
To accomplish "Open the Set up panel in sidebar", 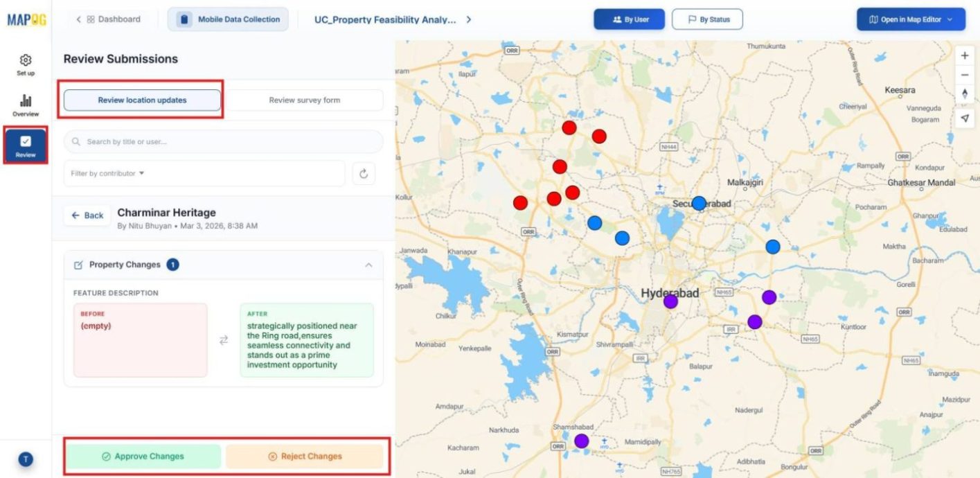I will [x=25, y=63].
